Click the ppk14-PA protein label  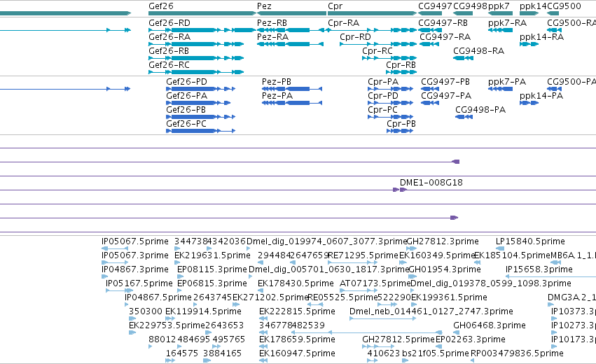[x=541, y=96]
